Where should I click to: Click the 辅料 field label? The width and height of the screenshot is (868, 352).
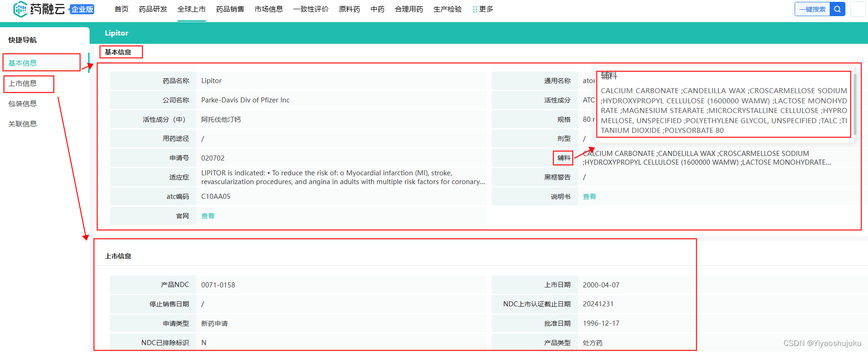[x=564, y=158]
